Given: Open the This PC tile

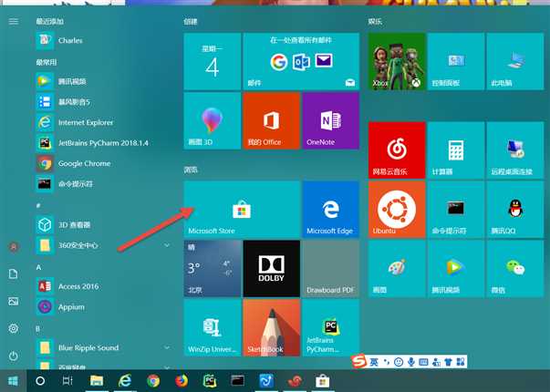Looking at the screenshot, I should (515, 61).
